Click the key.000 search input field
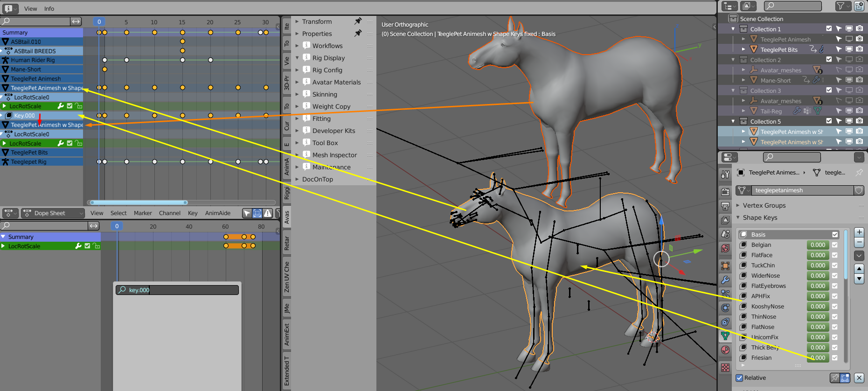The image size is (868, 391). (x=177, y=290)
